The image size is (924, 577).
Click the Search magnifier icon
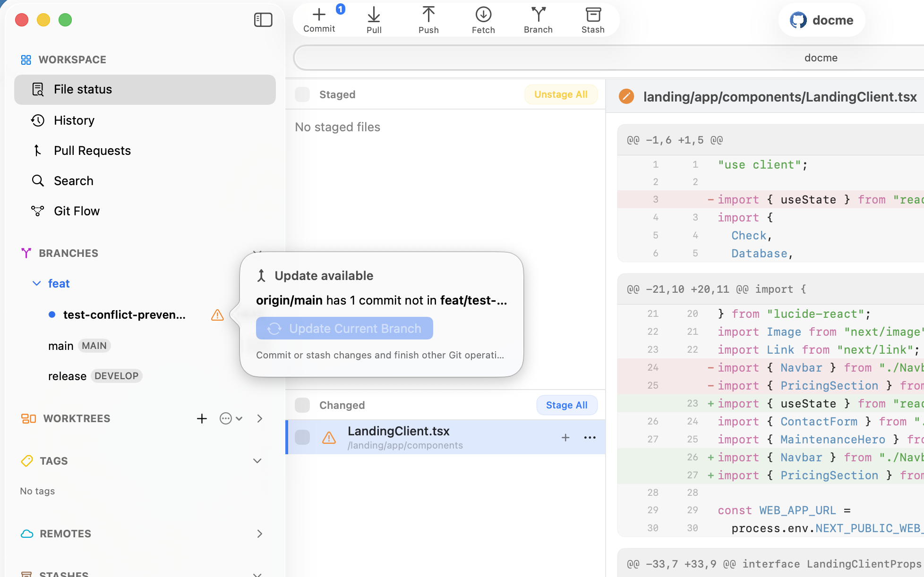pos(38,181)
